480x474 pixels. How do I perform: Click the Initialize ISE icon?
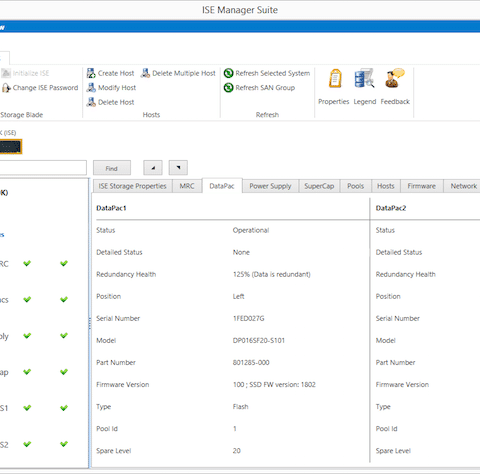pyautogui.click(x=6, y=73)
